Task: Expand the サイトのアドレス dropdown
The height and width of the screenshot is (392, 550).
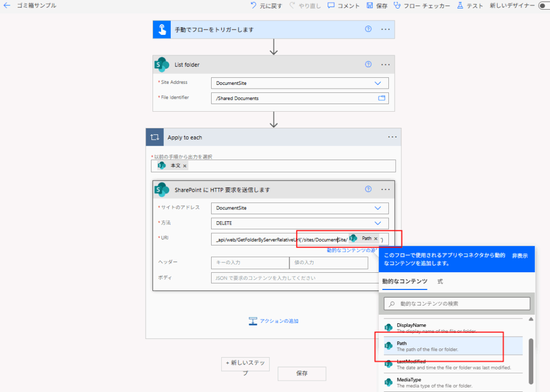Action: tap(378, 208)
